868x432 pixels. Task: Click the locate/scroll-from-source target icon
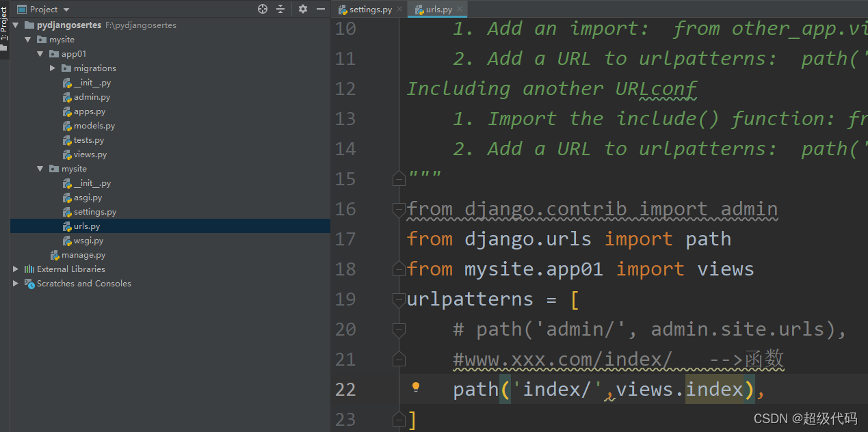(x=263, y=9)
